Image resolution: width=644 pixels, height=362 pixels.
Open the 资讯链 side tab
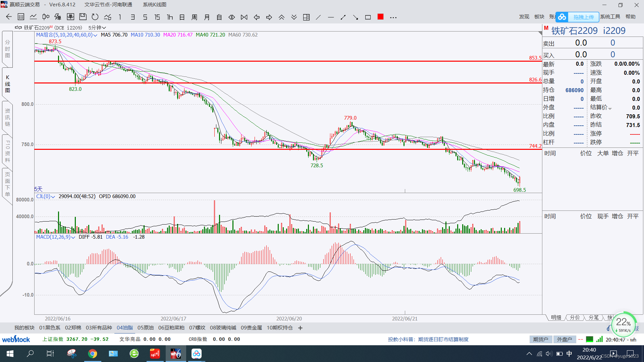(x=7, y=117)
